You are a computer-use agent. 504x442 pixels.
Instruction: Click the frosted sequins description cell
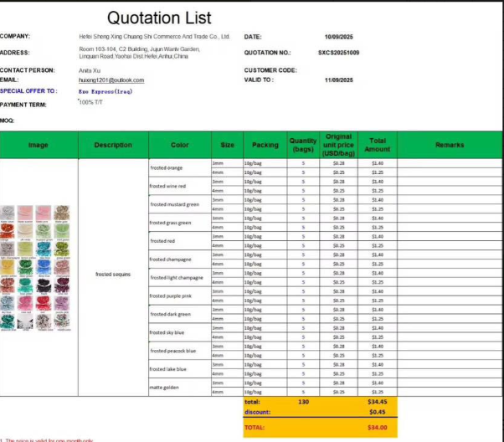(113, 274)
